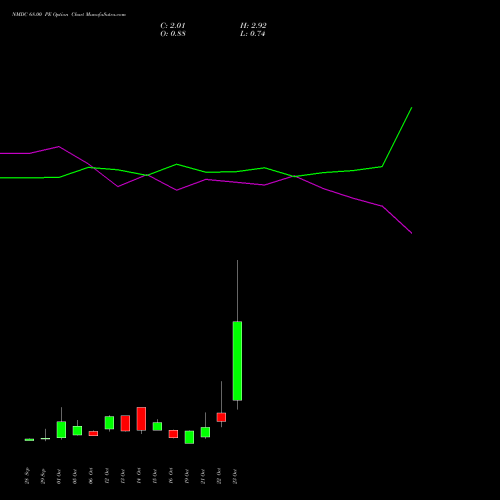Click the chart title starting with NMDC
This screenshot has width=500, height=500.
[x=69, y=15]
